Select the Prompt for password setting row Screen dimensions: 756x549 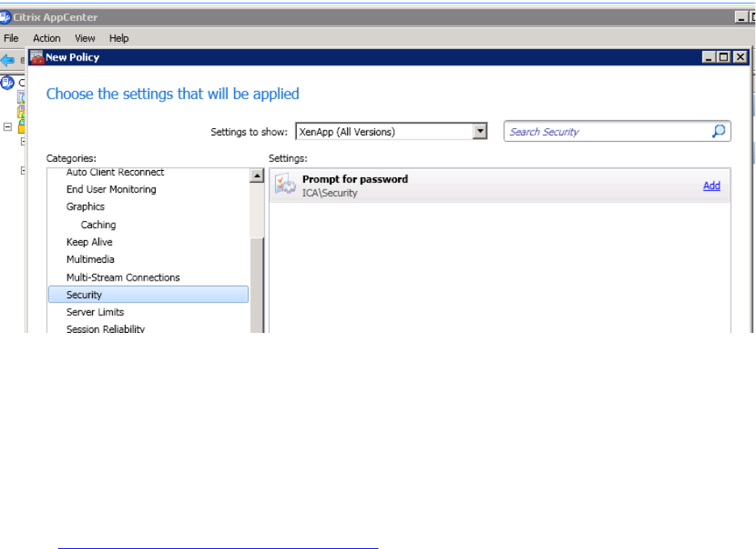[x=500, y=185]
